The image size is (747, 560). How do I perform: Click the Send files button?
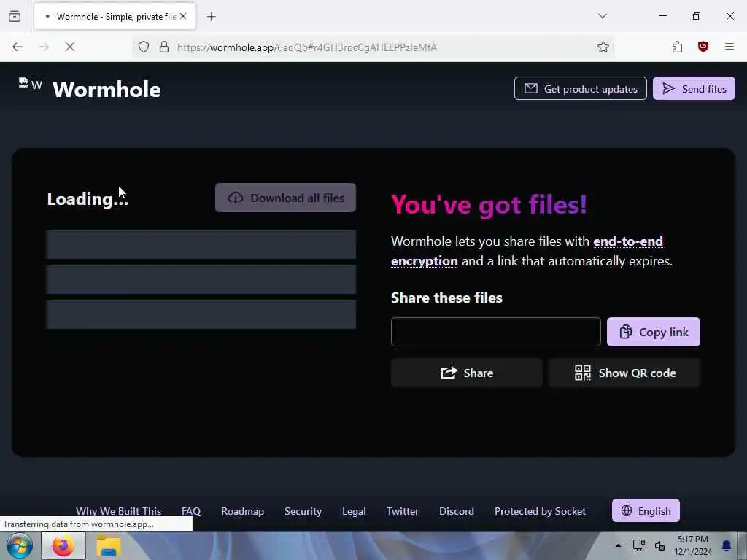coord(694,88)
